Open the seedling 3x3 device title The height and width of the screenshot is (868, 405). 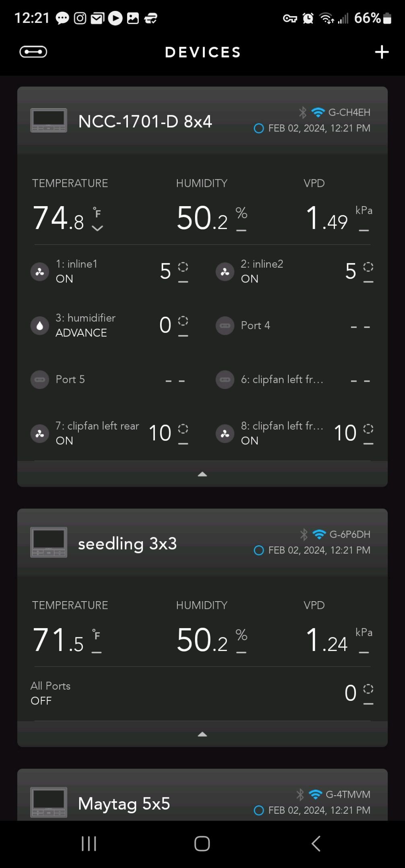point(127,544)
